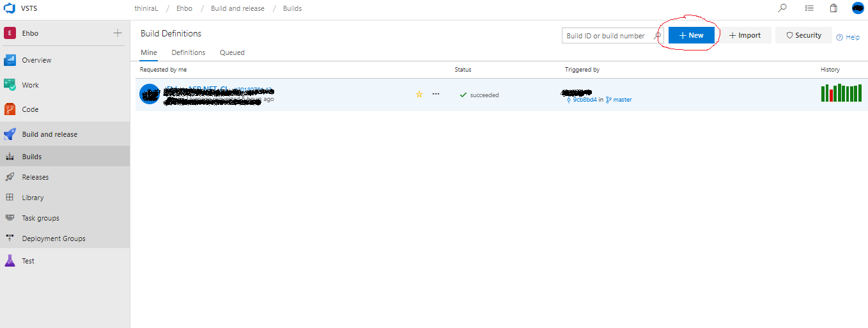Click the succeeded status text
868x328 pixels.
tap(484, 95)
